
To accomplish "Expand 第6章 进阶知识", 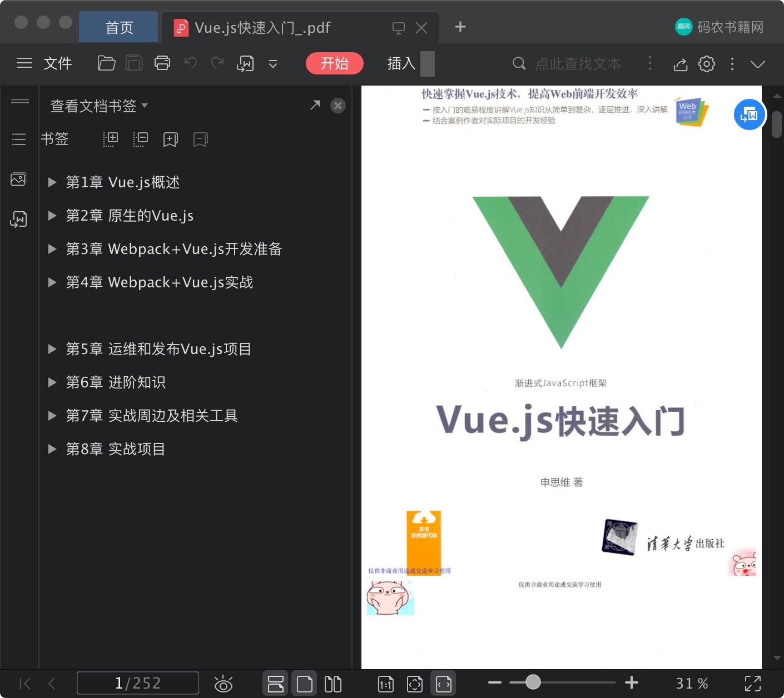I will click(52, 382).
